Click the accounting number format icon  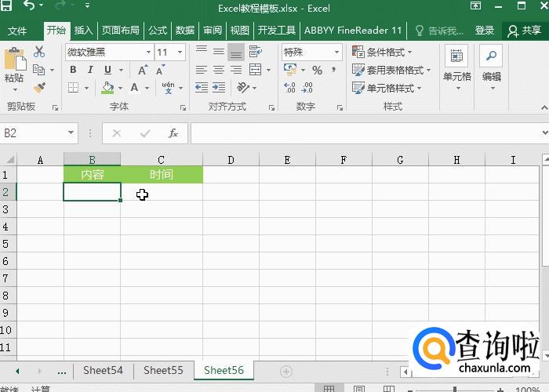pyautogui.click(x=290, y=70)
